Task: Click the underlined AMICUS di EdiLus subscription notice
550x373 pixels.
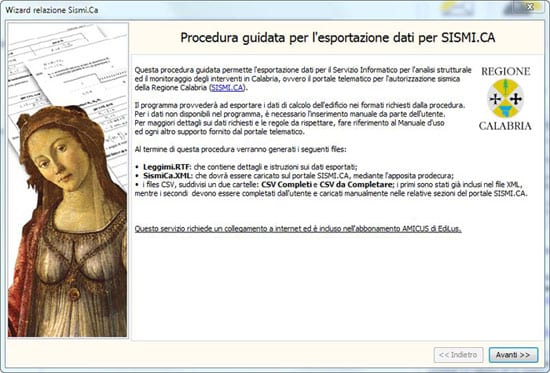Action: click(x=298, y=229)
